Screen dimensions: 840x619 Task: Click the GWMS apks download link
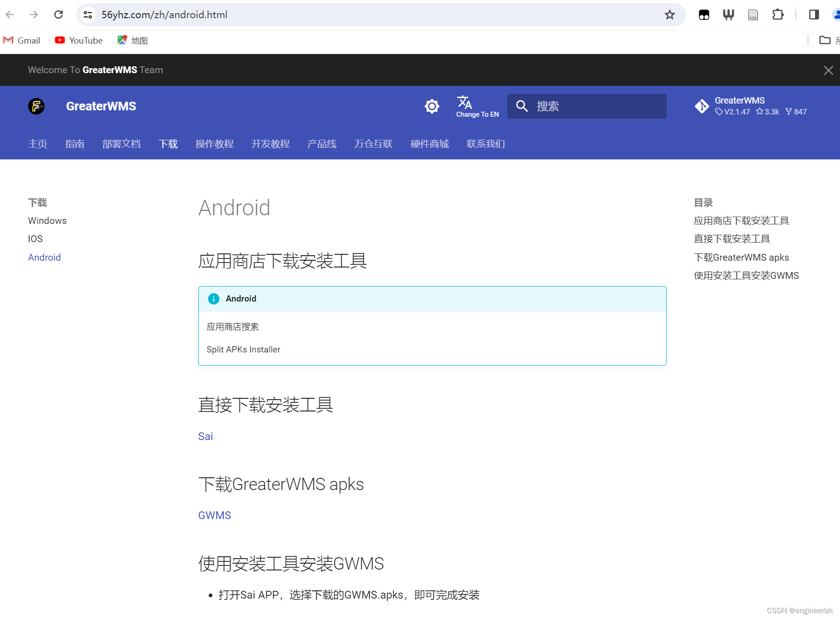tap(215, 515)
